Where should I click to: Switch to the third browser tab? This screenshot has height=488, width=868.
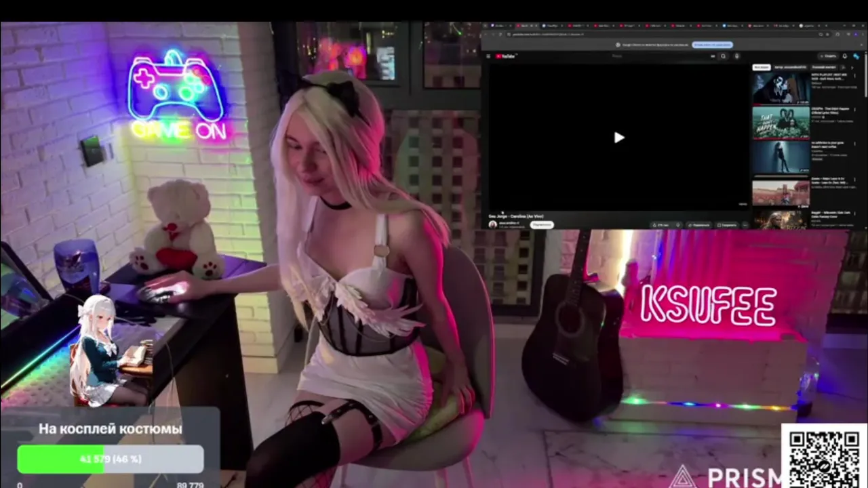(x=554, y=25)
